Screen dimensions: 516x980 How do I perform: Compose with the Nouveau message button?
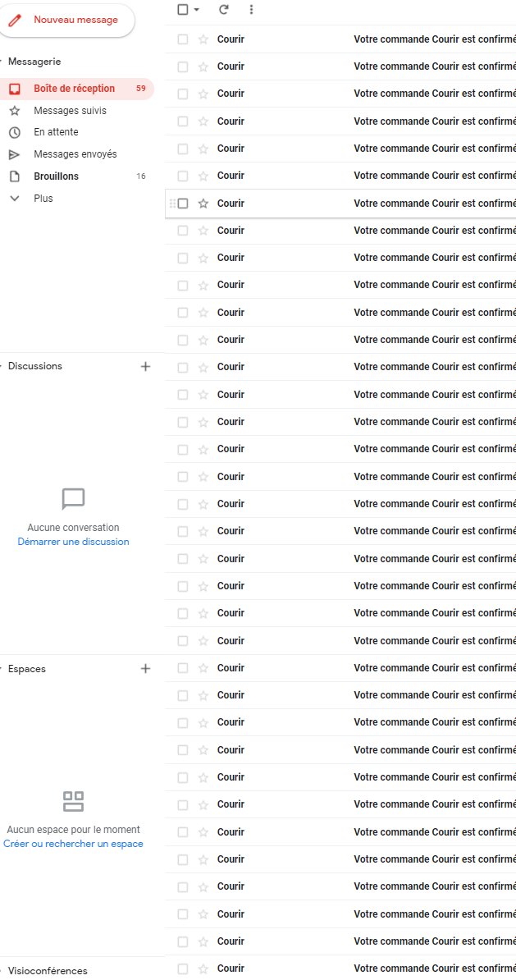[x=66, y=20]
